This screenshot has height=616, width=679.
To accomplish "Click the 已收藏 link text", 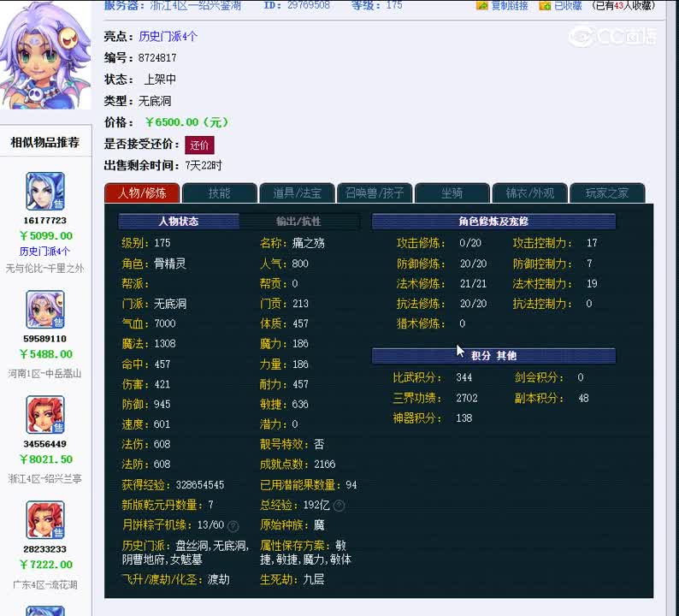I will click(568, 6).
